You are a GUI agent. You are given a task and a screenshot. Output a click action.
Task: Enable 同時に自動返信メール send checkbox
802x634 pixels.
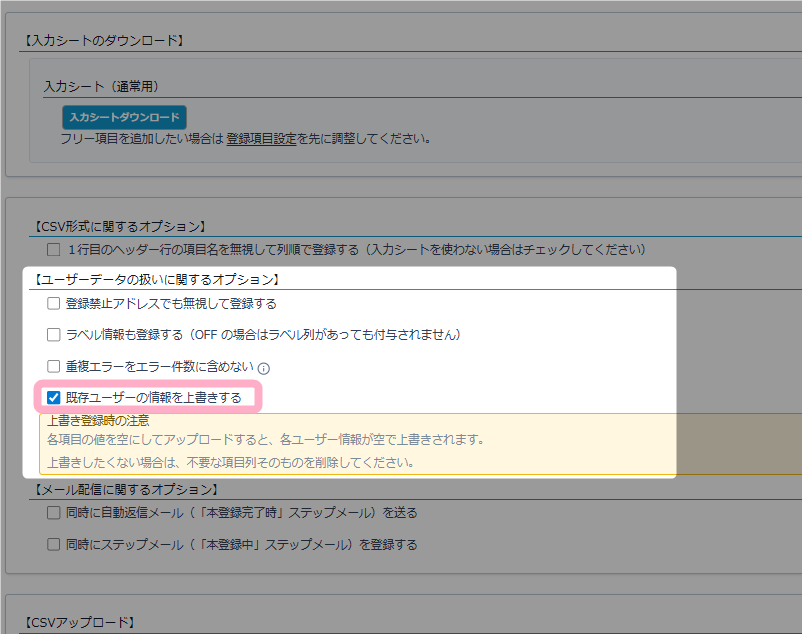pos(54,513)
